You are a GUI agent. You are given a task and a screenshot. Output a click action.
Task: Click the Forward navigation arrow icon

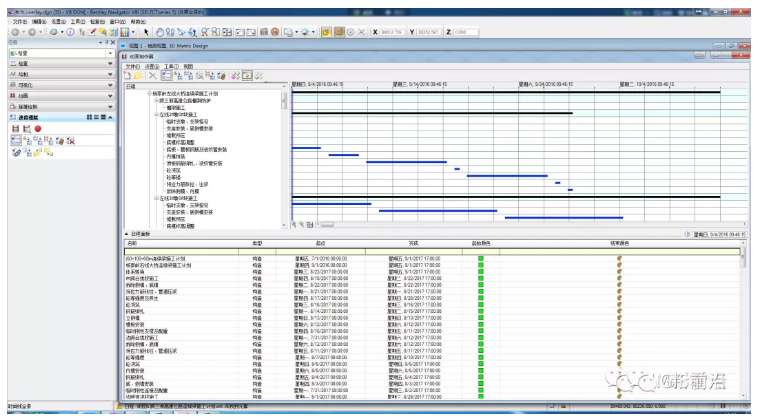click(32, 32)
